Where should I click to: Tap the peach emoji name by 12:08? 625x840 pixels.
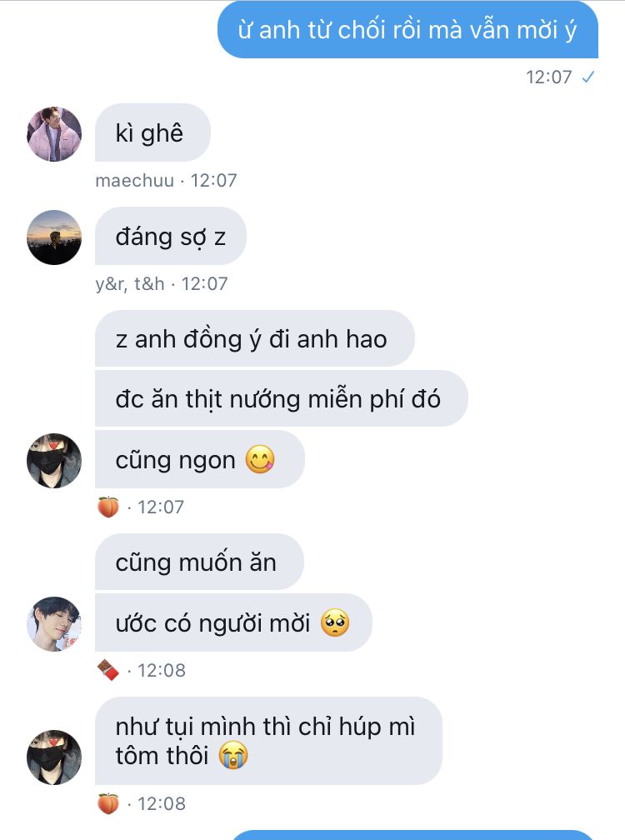[x=108, y=803]
